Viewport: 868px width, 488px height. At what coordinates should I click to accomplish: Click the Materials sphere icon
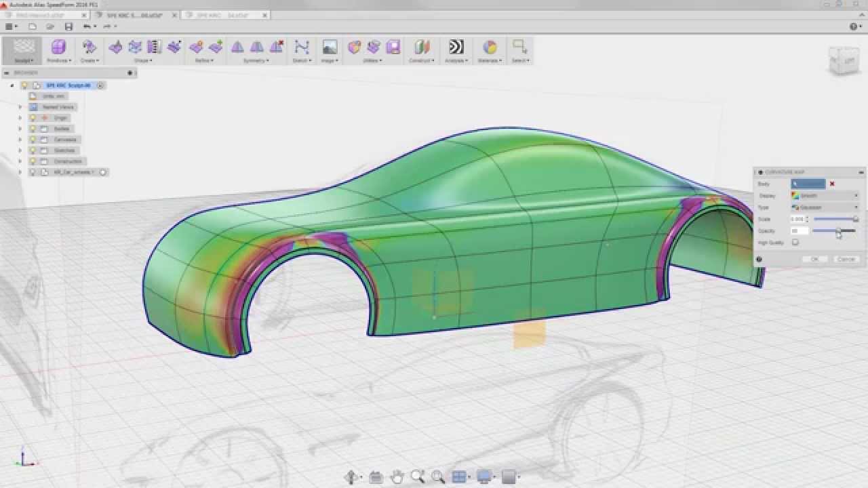[490, 47]
